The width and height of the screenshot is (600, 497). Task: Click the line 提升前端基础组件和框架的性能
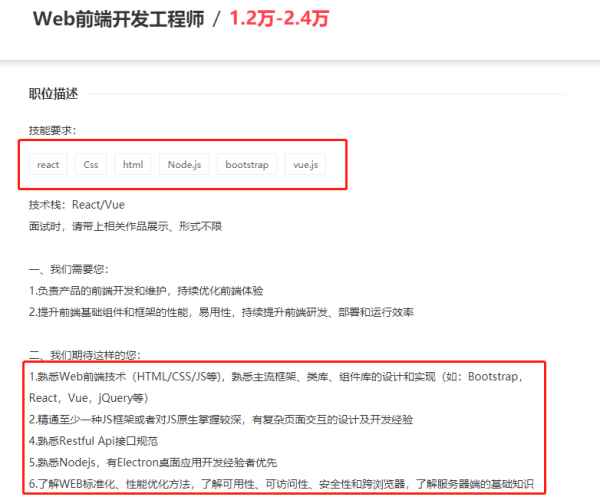(221, 312)
